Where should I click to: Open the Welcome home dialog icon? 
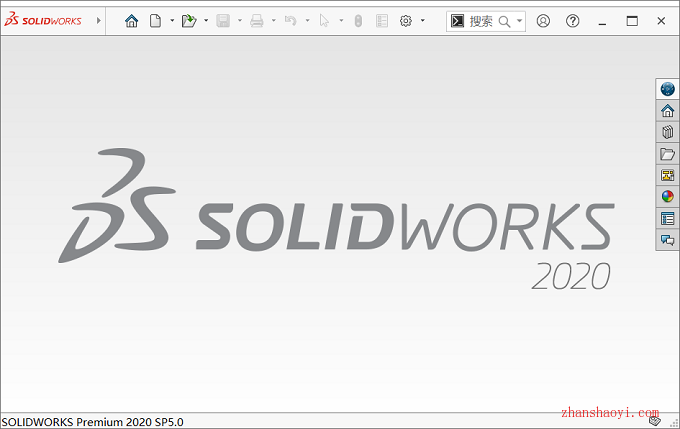coord(131,20)
